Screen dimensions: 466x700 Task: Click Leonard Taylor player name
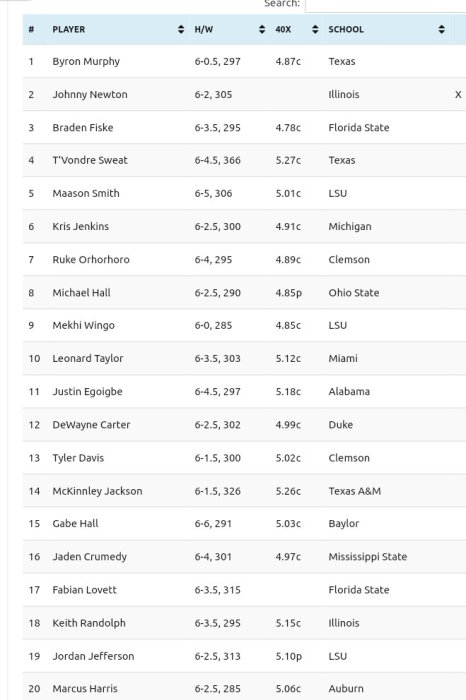pyautogui.click(x=88, y=358)
